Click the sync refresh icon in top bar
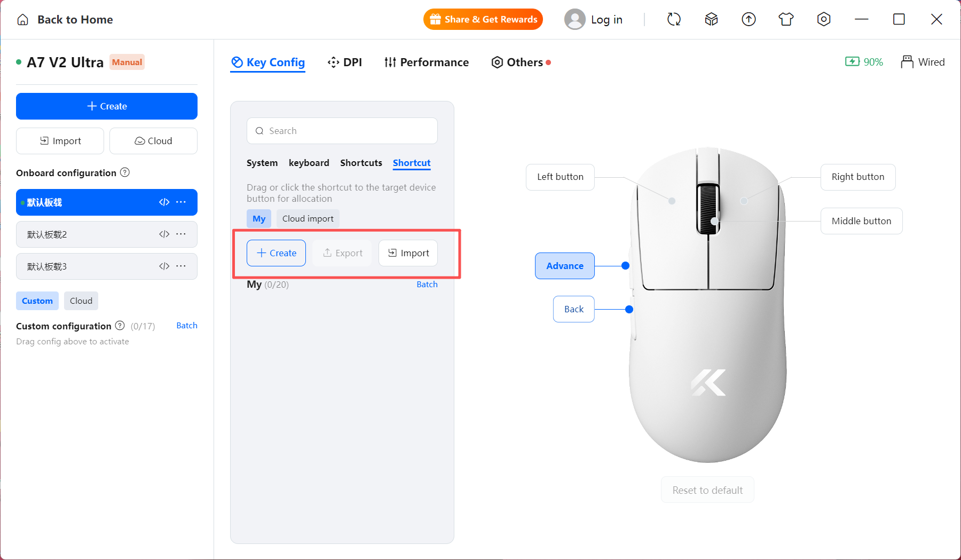Screen dimensions: 961x560 click(x=674, y=20)
